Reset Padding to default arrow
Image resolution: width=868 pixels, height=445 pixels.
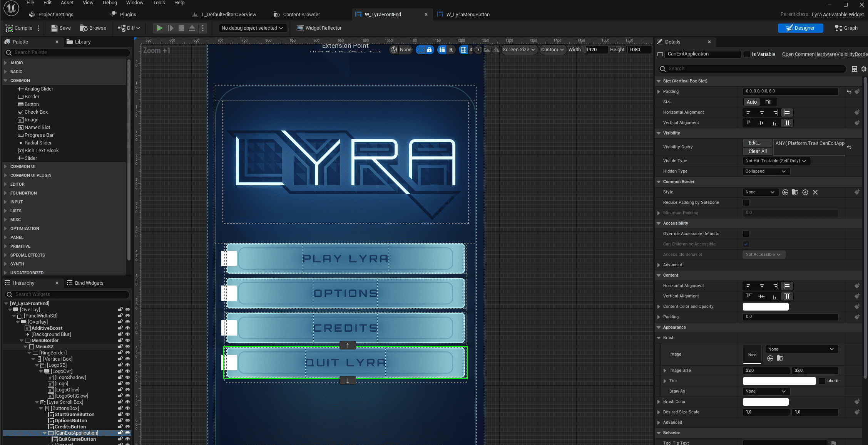point(849,92)
